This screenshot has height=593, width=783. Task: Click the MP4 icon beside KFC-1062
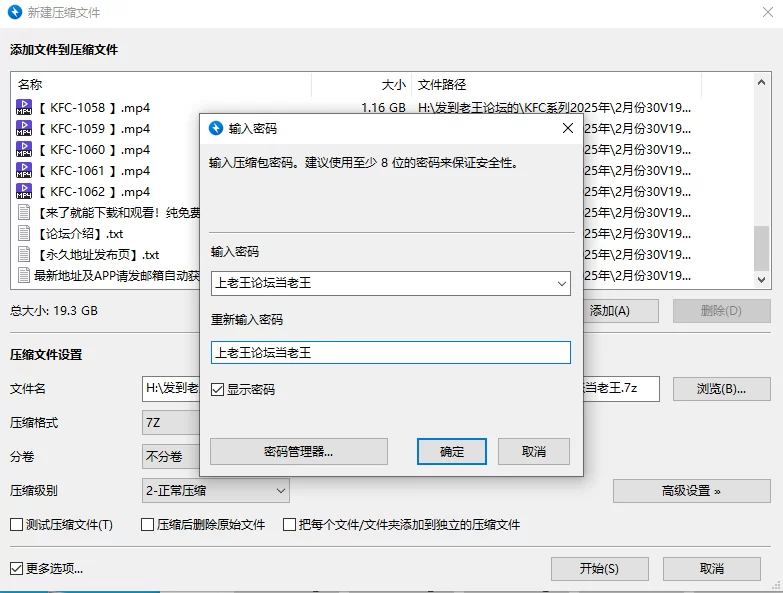pyautogui.click(x=24, y=191)
